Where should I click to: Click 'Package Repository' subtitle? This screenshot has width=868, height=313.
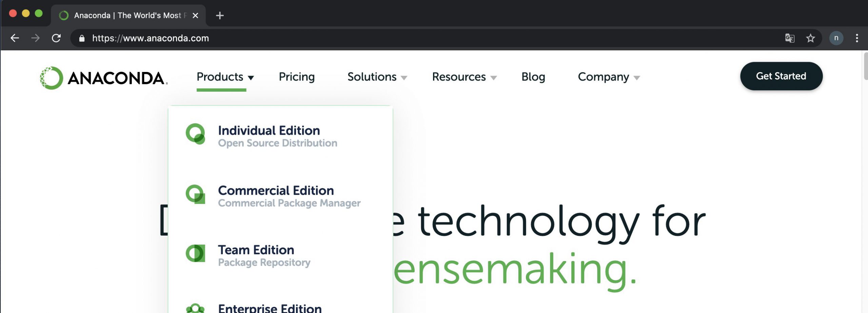tap(264, 262)
